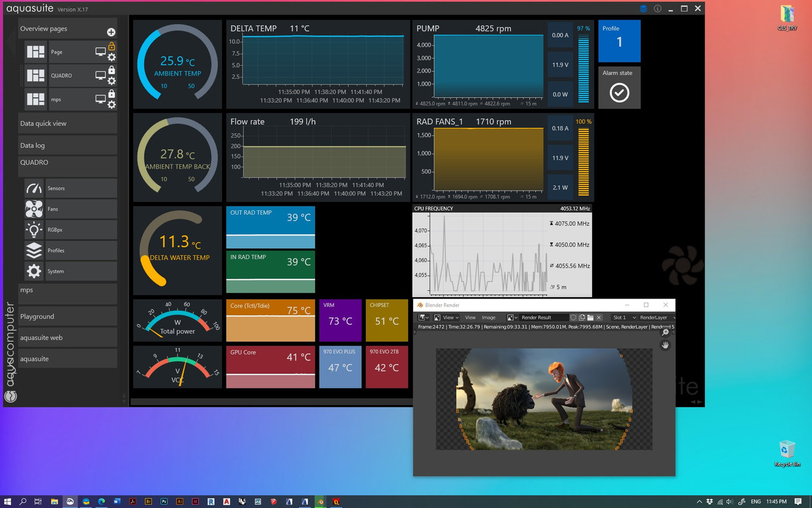Open the System gear icon under QUADRO
812x508 pixels.
pos(34,271)
